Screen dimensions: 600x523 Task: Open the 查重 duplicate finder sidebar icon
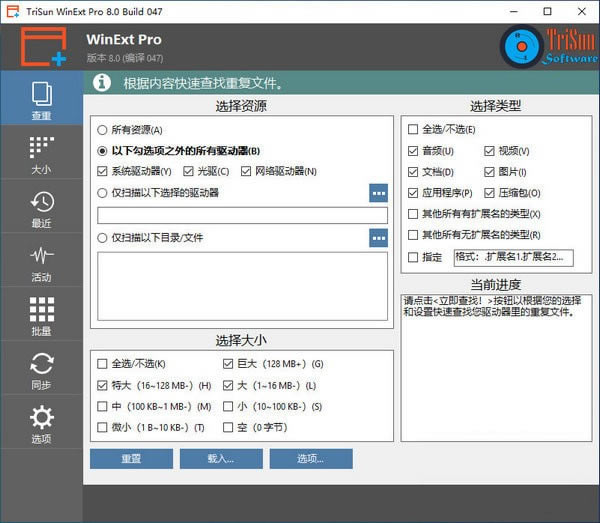pos(41,95)
